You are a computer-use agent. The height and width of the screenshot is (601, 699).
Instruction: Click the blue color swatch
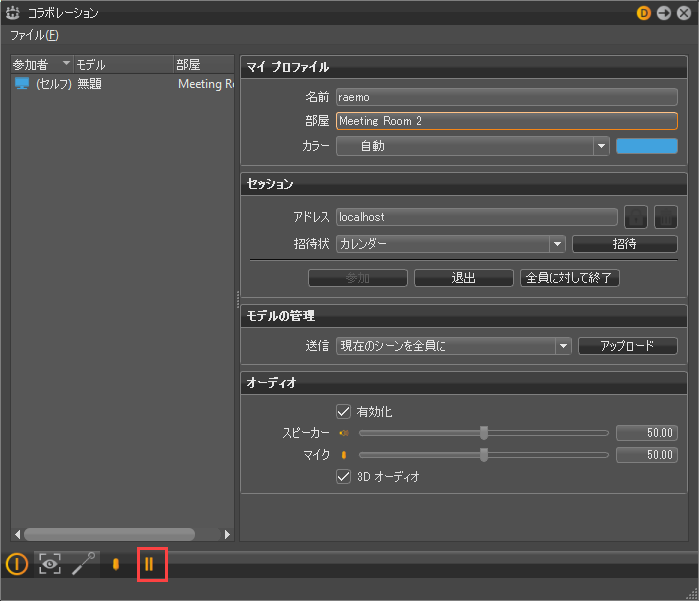point(646,146)
